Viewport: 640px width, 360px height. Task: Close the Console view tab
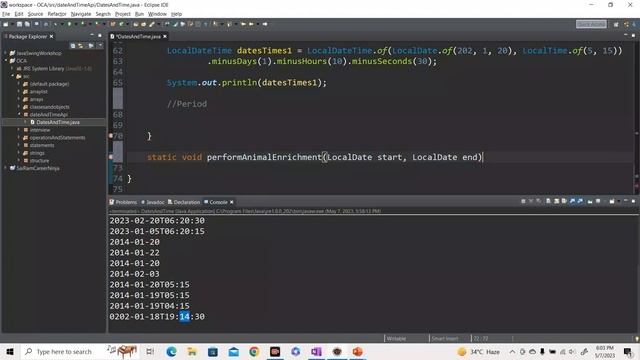[x=231, y=202]
